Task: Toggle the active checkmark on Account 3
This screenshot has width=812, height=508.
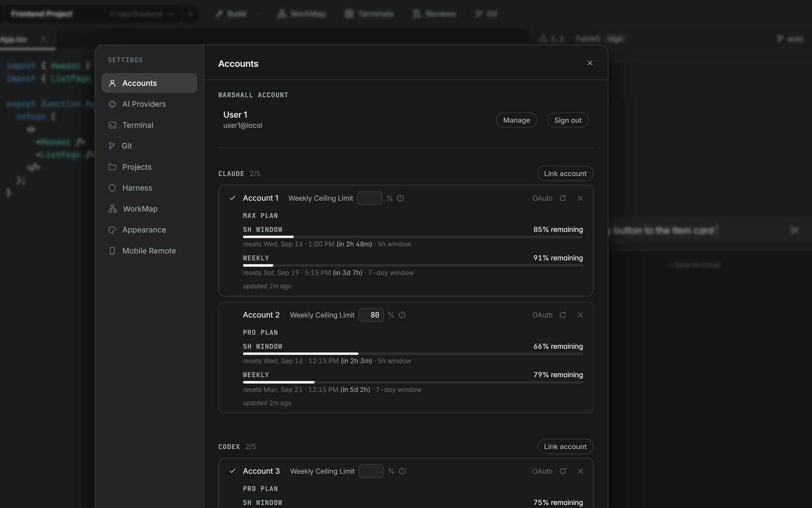Action: tap(232, 471)
